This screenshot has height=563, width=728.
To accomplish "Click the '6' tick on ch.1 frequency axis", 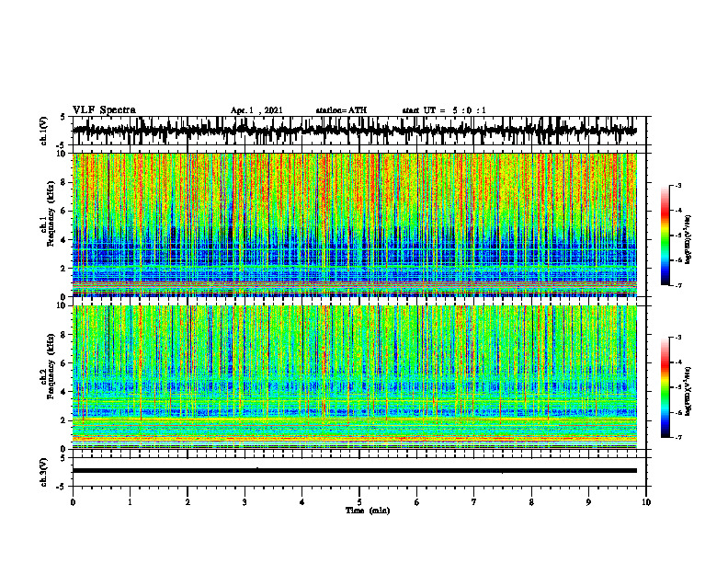I will pos(64,212).
